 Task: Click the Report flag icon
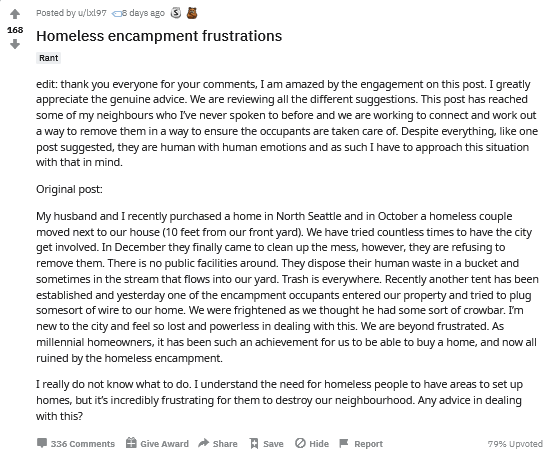point(344,443)
